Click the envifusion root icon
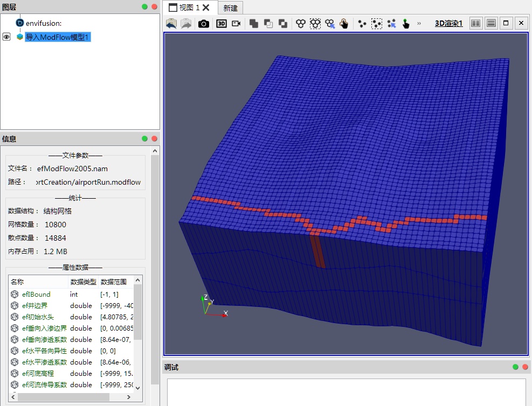The width and height of the screenshot is (532, 406). point(20,23)
